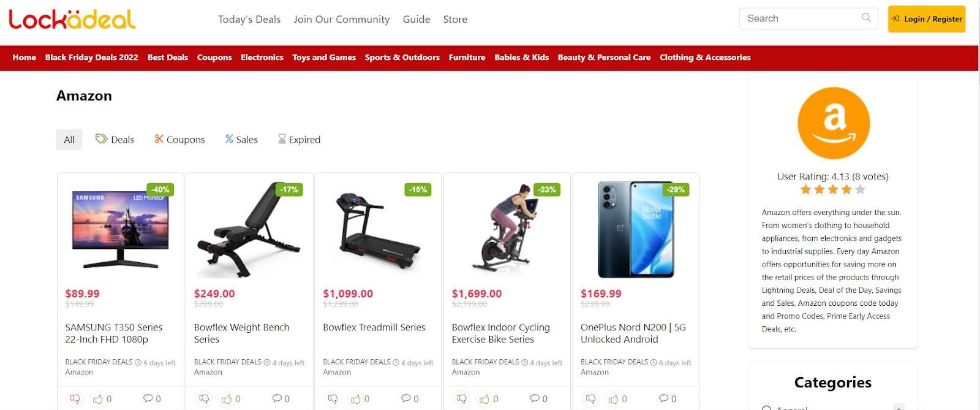Screen dimensions: 980x410
Task: Click in the Search input field
Action: point(801,18)
